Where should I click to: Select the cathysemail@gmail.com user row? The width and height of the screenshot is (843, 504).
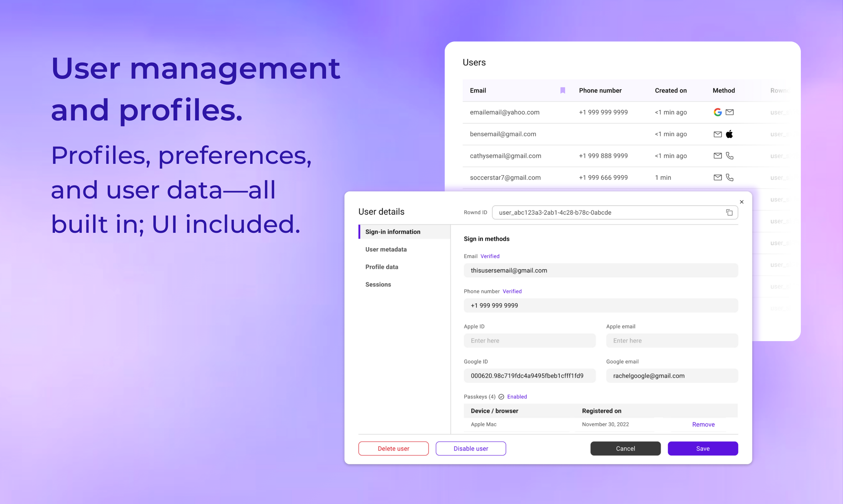coord(625,155)
